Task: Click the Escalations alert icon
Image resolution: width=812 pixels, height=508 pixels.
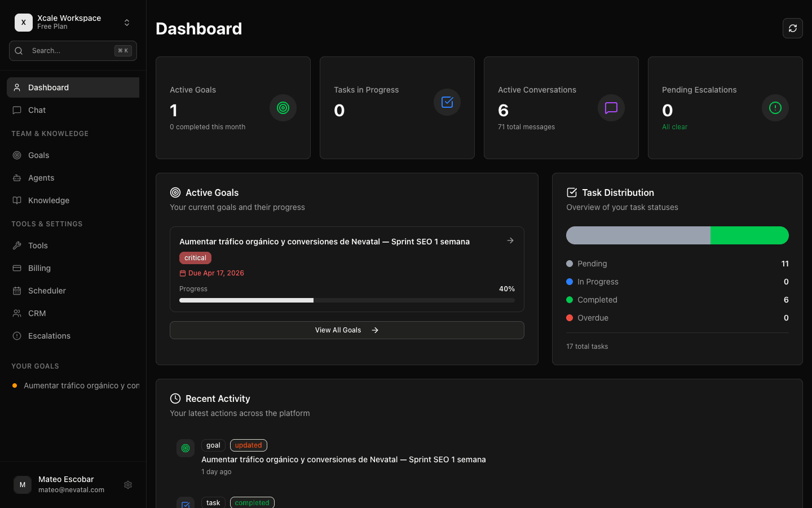Action: [x=17, y=336]
